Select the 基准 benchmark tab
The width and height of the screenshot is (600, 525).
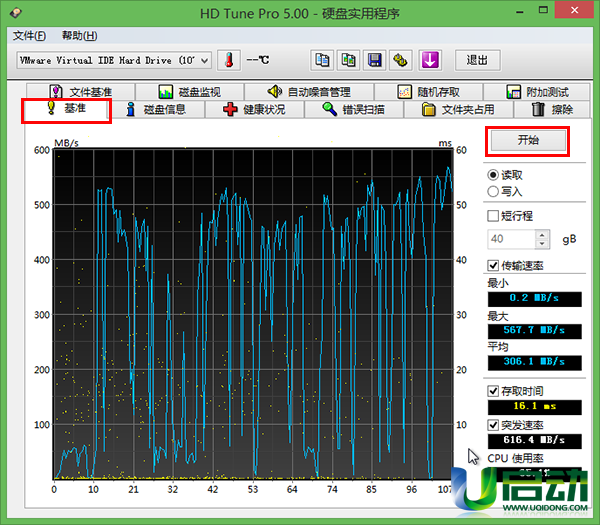[66, 109]
